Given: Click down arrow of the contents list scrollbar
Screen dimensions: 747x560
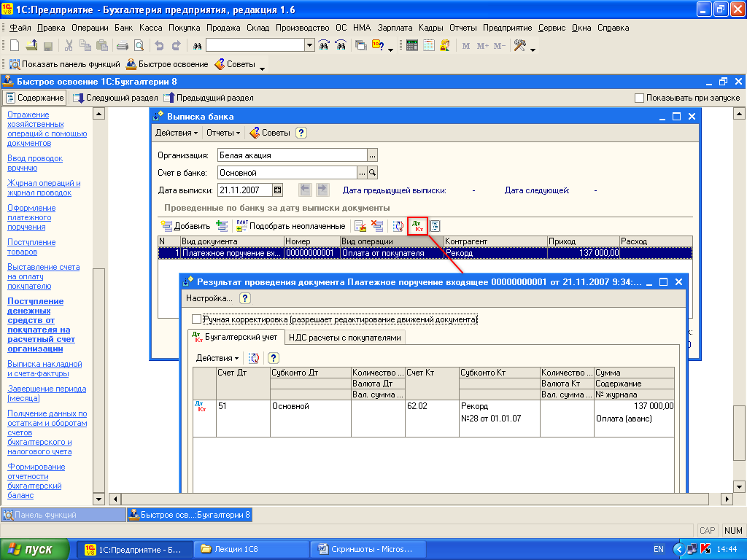Looking at the screenshot, I should point(98,499).
